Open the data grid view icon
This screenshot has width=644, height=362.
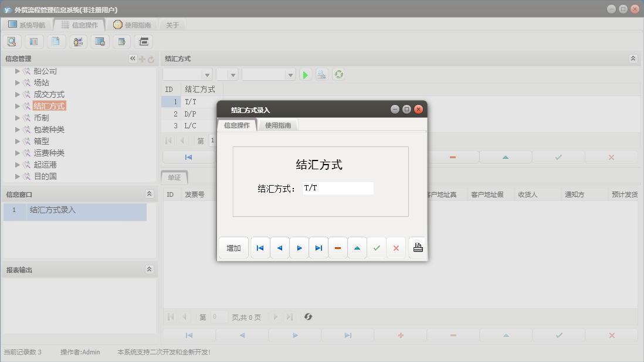pyautogui.click(x=34, y=41)
